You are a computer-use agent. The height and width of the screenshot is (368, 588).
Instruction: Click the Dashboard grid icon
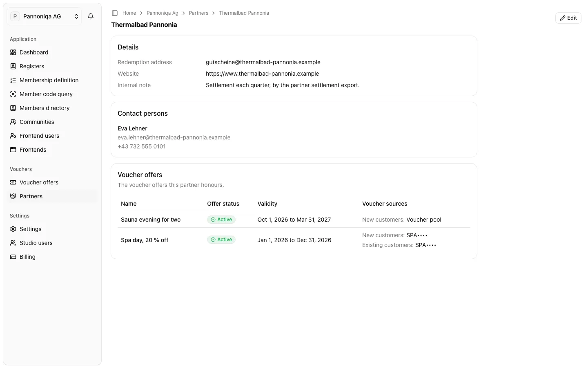tap(13, 52)
